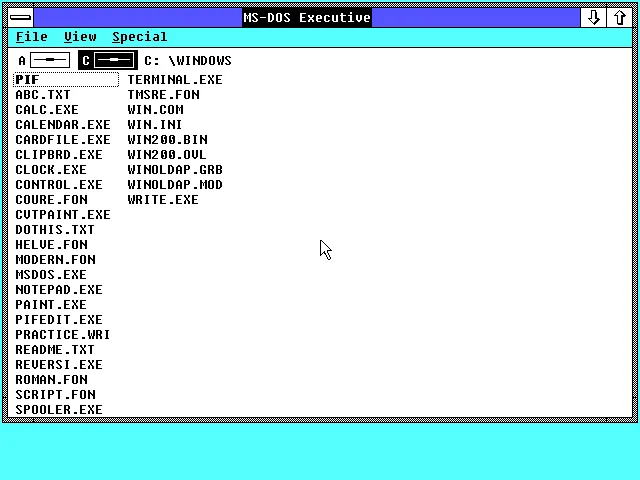This screenshot has width=640, height=480.
Task: Select CLOCK.EXE file
Action: (x=51, y=170)
